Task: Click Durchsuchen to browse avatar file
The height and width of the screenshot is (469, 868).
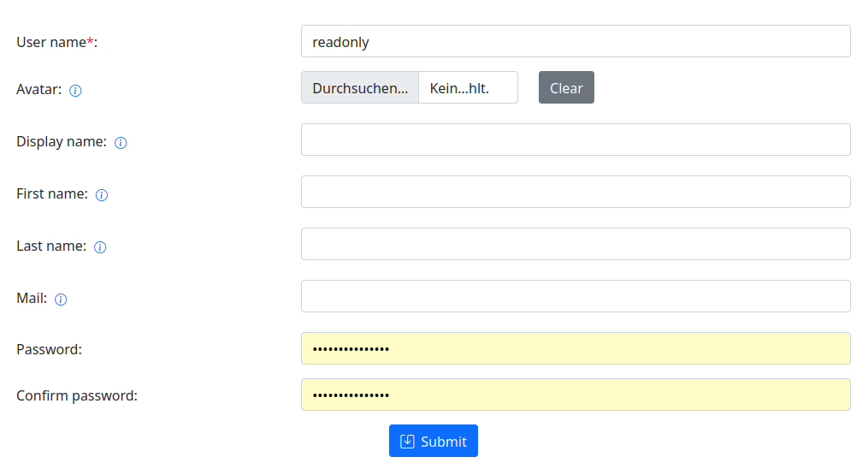Action: [360, 88]
